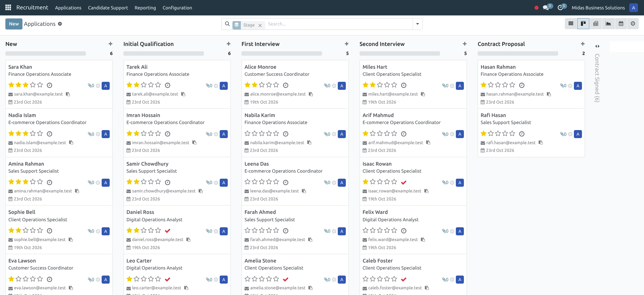Set Nadia Islam's fourth priority star

tap(33, 133)
